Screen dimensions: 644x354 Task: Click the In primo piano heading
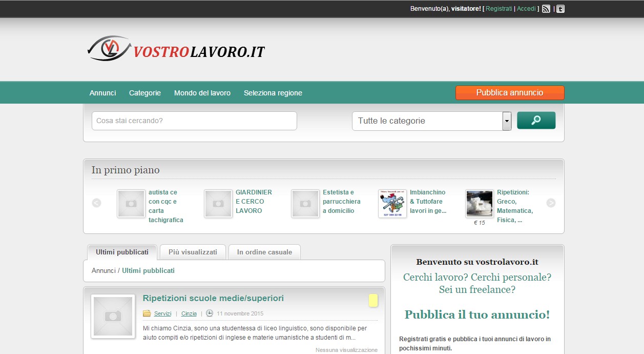point(126,170)
